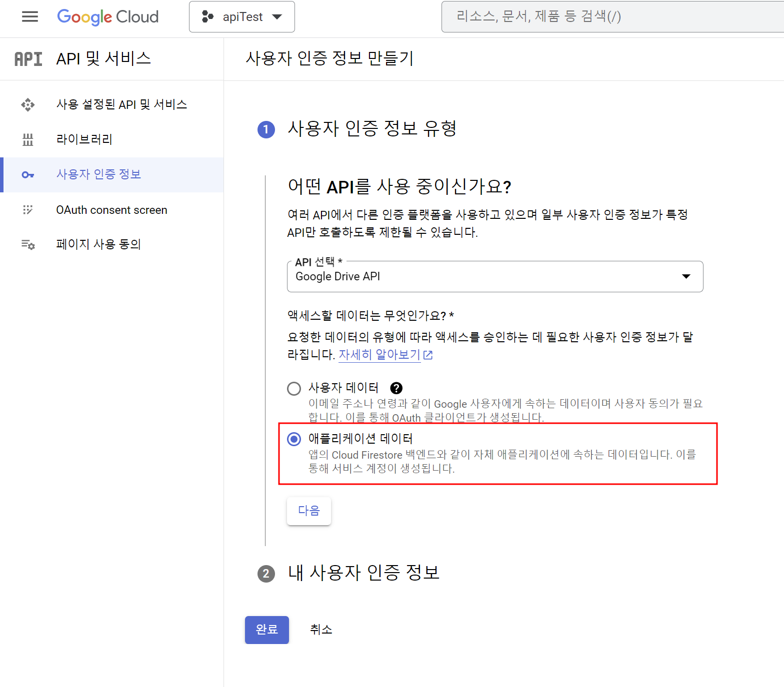
Task: Click the 완료 button
Action: [267, 630]
